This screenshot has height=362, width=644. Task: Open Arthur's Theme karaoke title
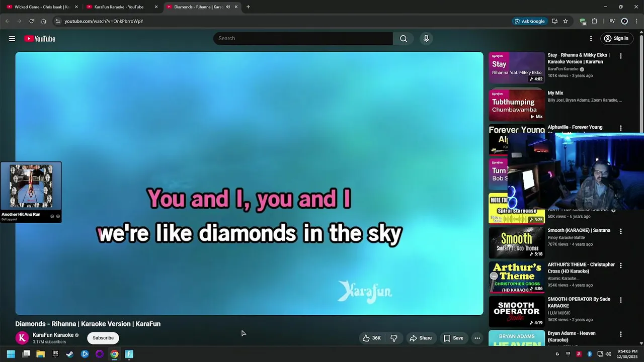pyautogui.click(x=581, y=268)
